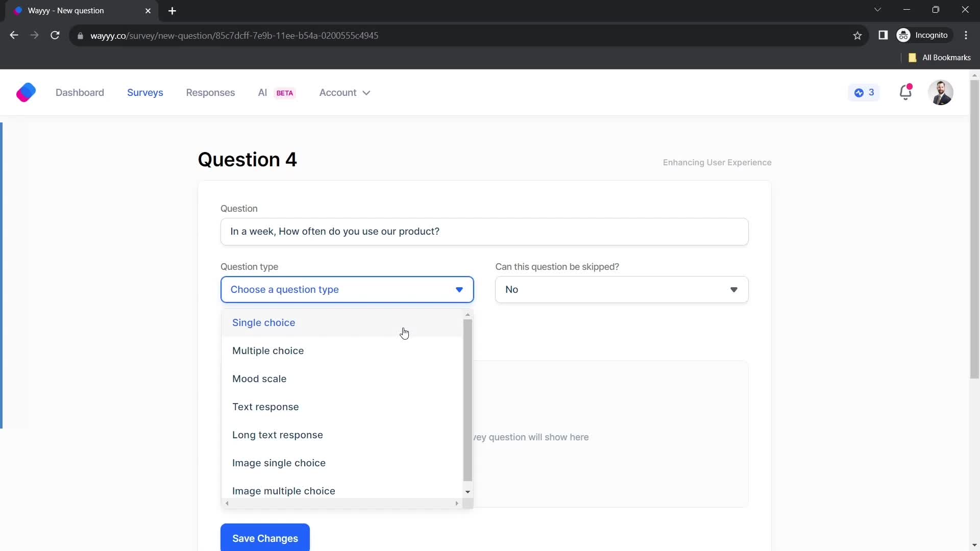Screen dimensions: 980x551
Task: Click the Dashboard navigation icon
Action: pyautogui.click(x=80, y=92)
